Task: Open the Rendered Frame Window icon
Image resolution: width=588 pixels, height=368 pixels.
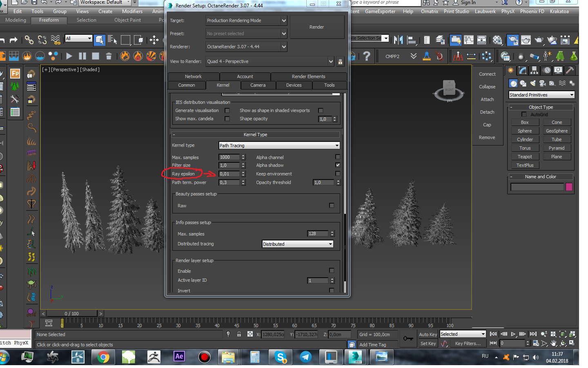Action: coord(526,40)
